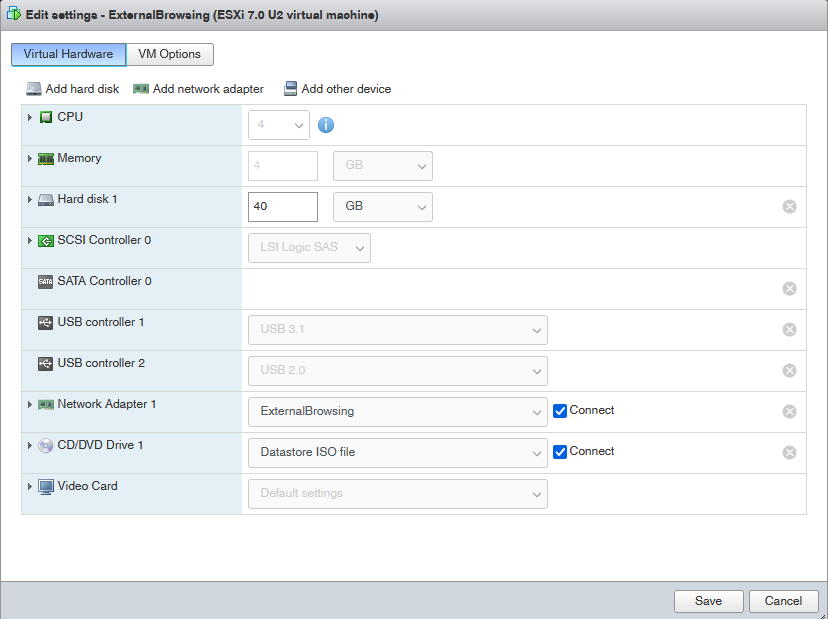Click the remove icon for CD/DVD Drive 1
This screenshot has height=619, width=828.
coord(789,451)
